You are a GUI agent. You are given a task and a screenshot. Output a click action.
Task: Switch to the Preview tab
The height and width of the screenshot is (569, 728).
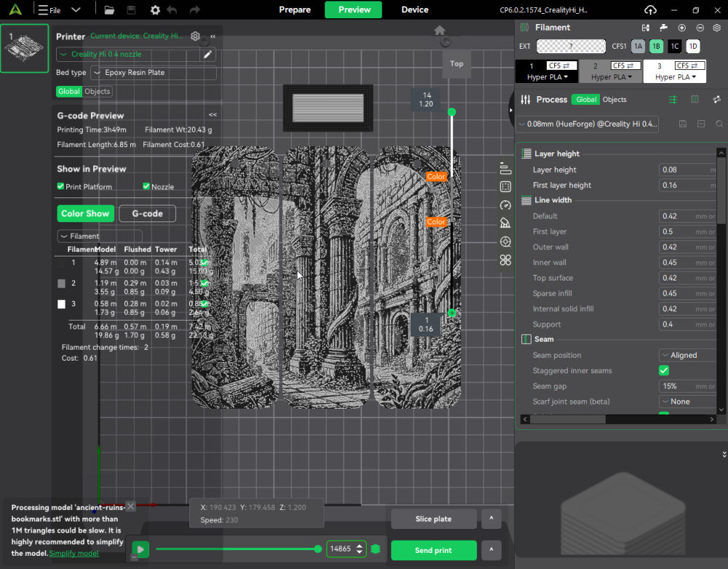coord(354,9)
